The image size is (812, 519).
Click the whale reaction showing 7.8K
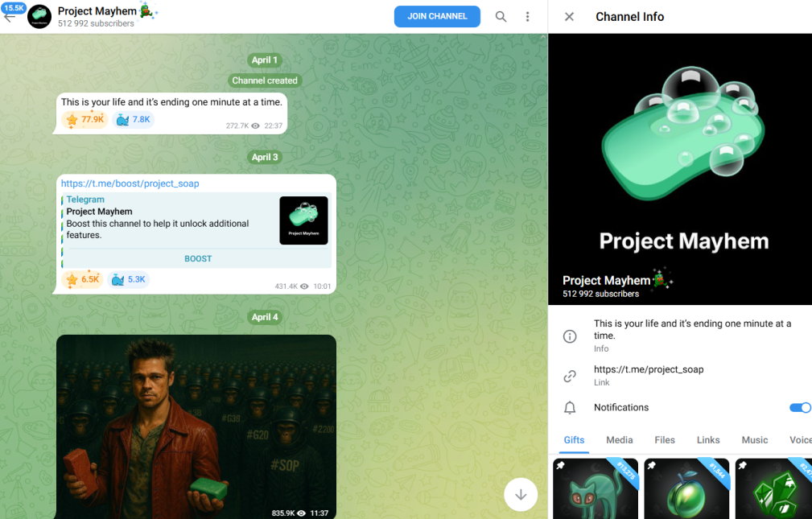pyautogui.click(x=134, y=120)
